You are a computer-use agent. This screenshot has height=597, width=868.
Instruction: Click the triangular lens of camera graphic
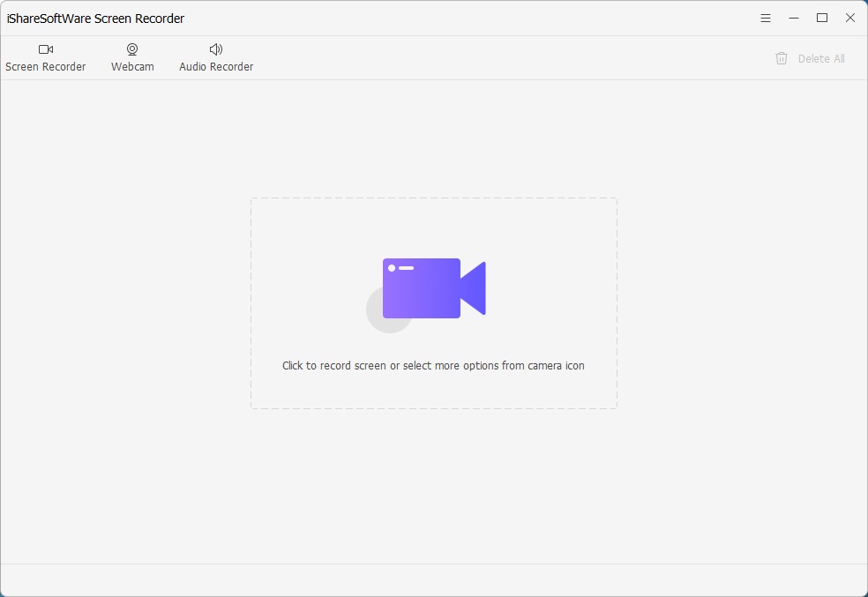475,288
